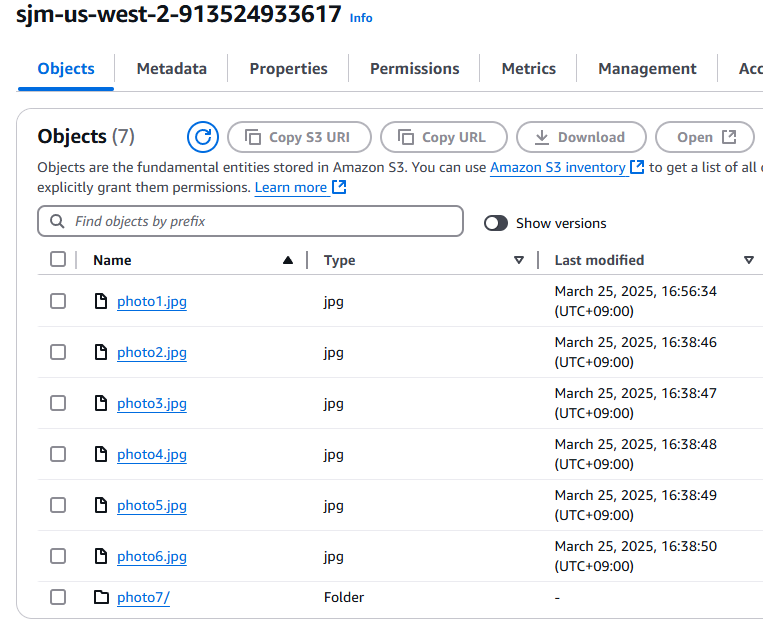
Task: Open the photo3.jpg object link
Action: tap(152, 404)
